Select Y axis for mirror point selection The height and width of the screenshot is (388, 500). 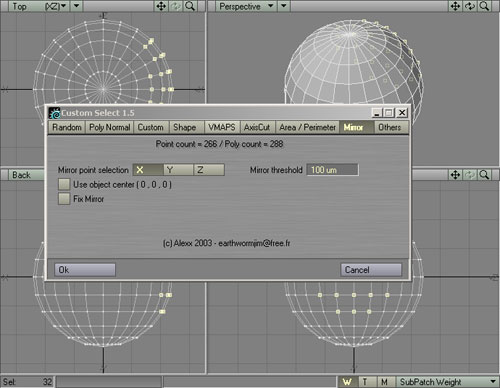[178, 170]
